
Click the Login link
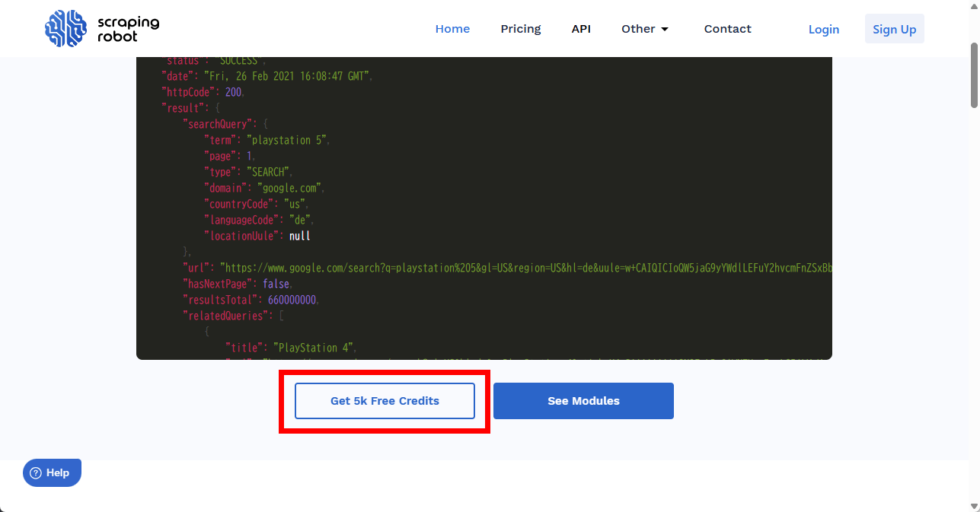click(823, 29)
